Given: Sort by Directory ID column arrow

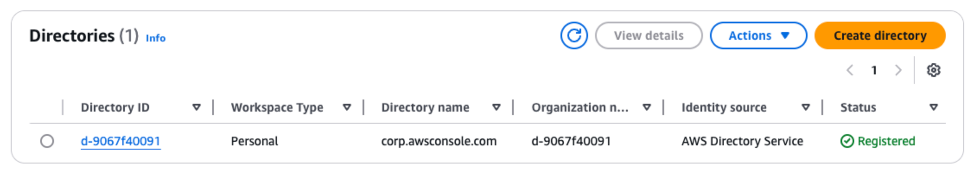Looking at the screenshot, I should point(197,107).
